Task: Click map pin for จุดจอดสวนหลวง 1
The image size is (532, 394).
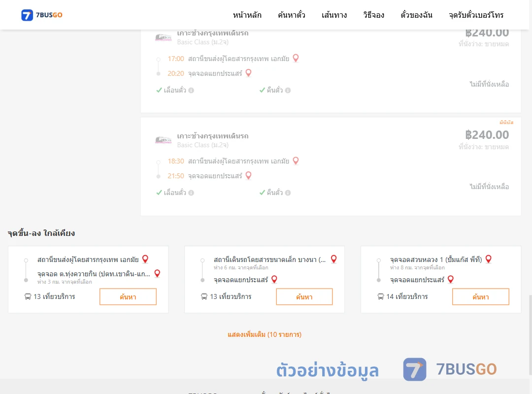Action: tap(489, 259)
